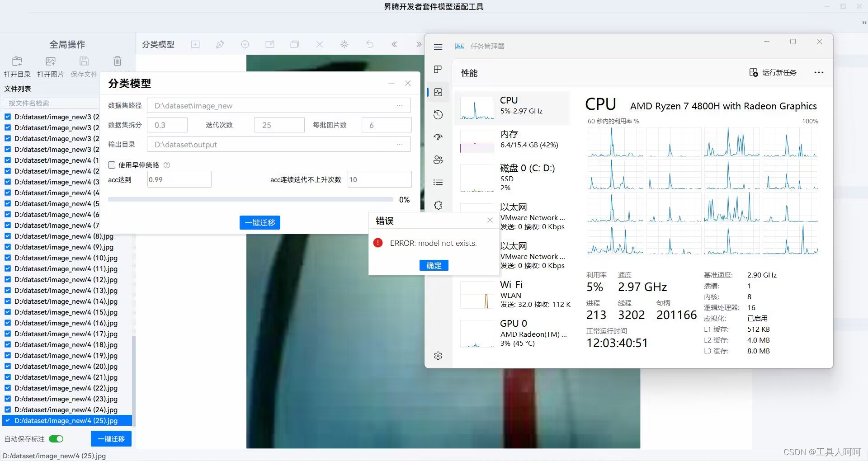The image size is (868, 461).
Task: Uncheck image_new/4 (20).jpg checkbox
Action: point(8,366)
